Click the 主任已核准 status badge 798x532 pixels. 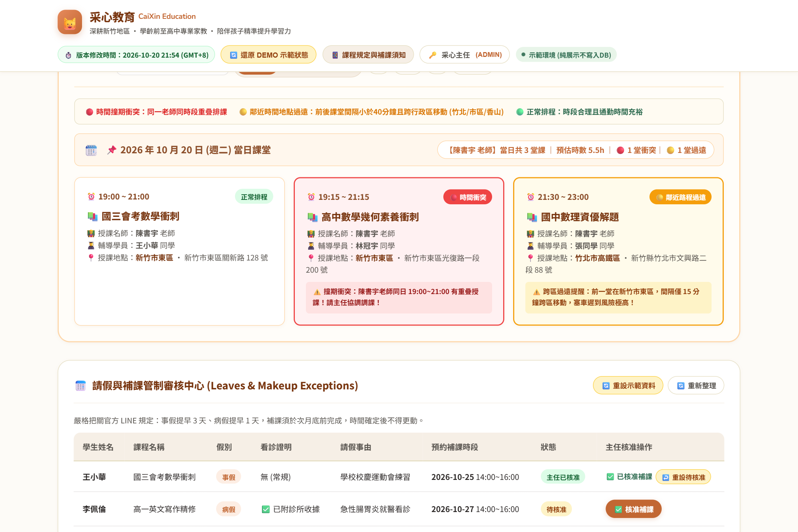coord(563,477)
